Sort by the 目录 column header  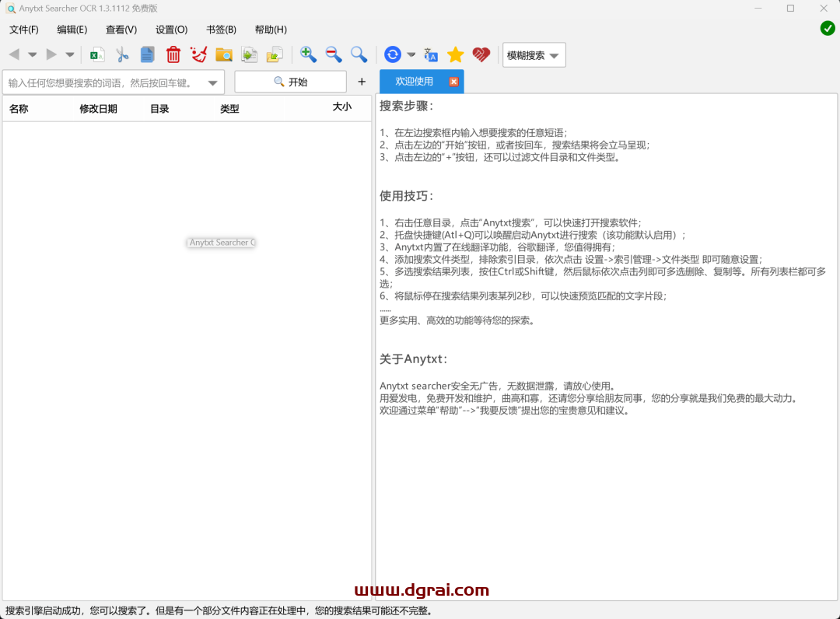point(159,109)
